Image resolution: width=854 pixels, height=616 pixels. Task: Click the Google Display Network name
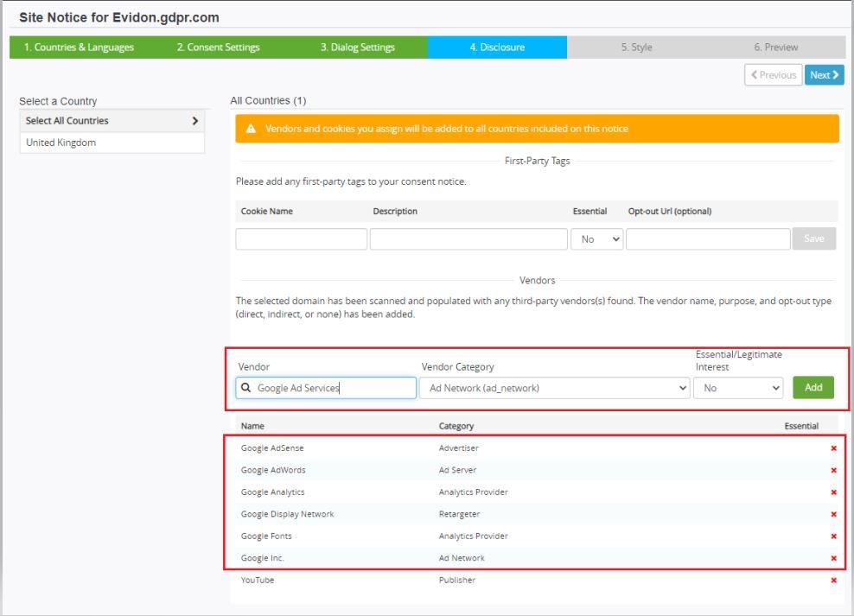click(288, 514)
